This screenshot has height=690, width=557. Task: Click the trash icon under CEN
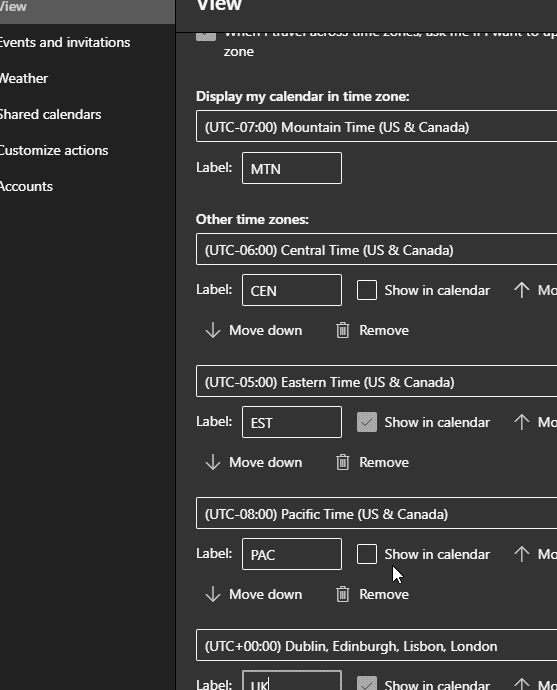tap(343, 330)
